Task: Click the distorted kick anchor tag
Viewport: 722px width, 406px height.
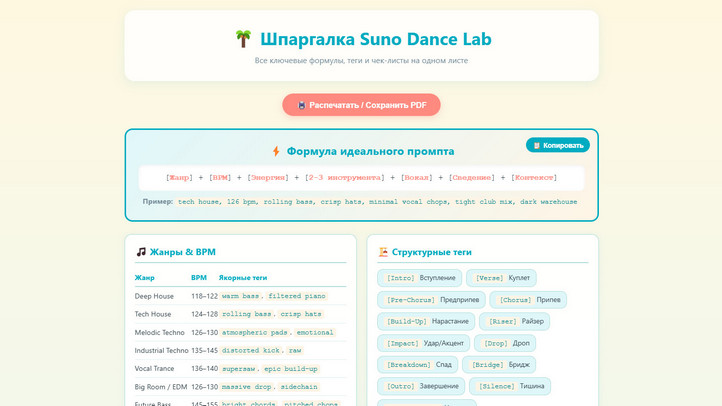Action: 250,350
